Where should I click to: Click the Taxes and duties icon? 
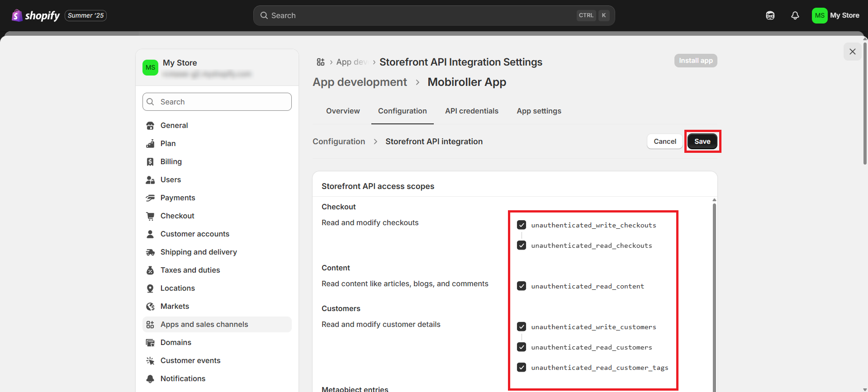tap(150, 270)
